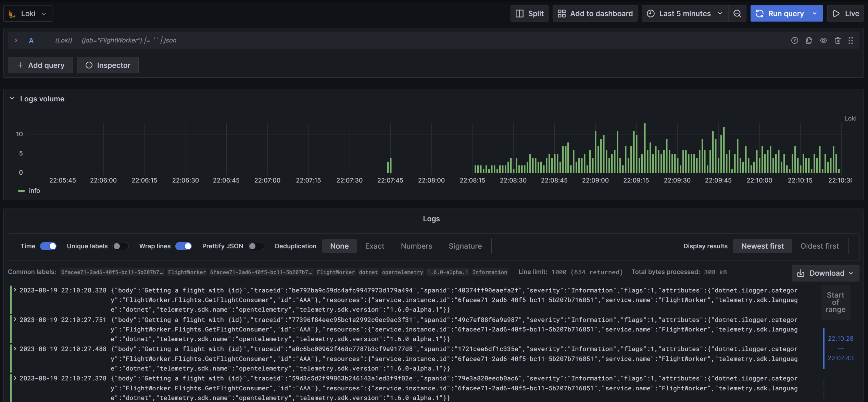Viewport: 868px width, 402px height.
Task: Open the query Inspector
Action: click(108, 65)
